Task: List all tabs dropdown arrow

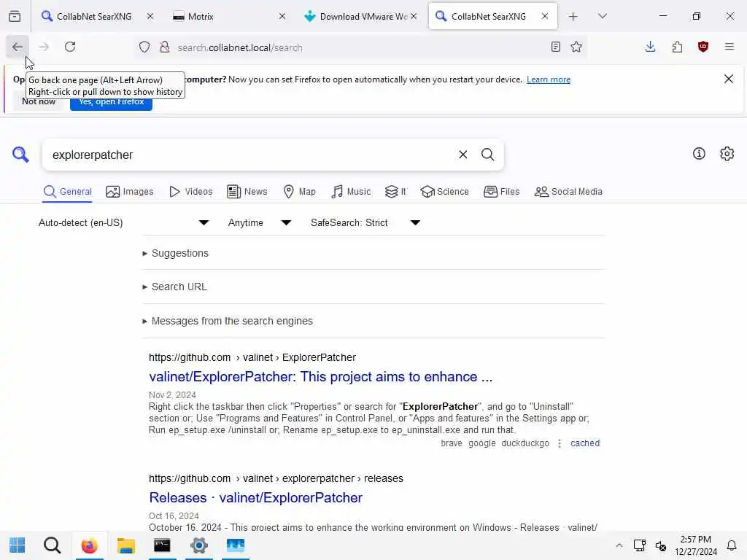Action: 603,16
